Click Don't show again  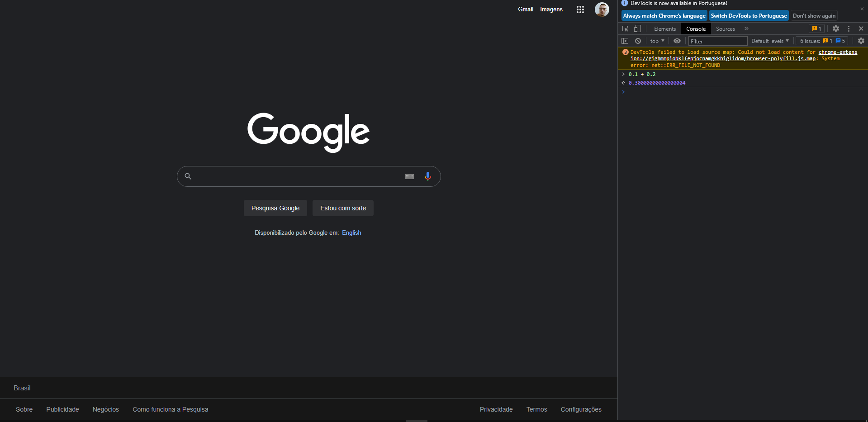coord(814,15)
